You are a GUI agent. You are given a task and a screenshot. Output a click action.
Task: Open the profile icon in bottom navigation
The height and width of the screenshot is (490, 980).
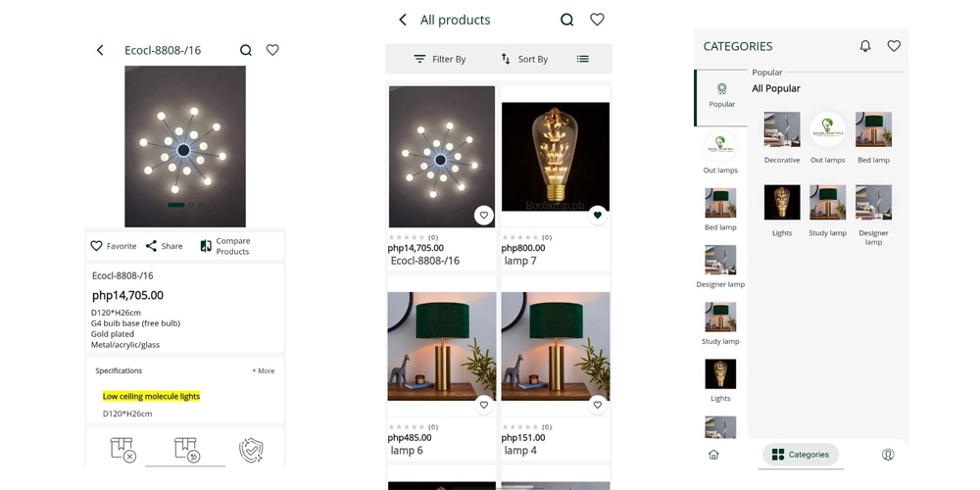click(x=888, y=454)
